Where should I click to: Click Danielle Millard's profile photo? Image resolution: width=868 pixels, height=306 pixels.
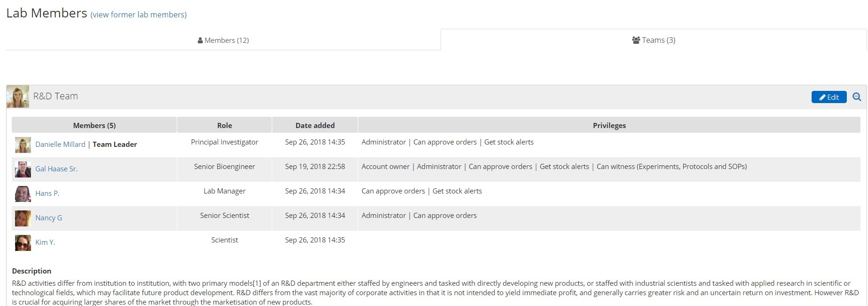(22, 145)
